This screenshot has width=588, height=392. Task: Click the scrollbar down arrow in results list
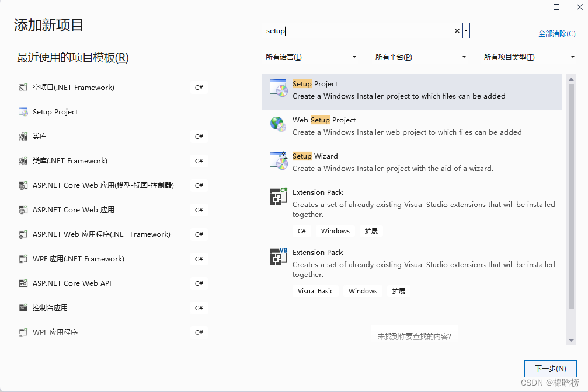coord(571,340)
